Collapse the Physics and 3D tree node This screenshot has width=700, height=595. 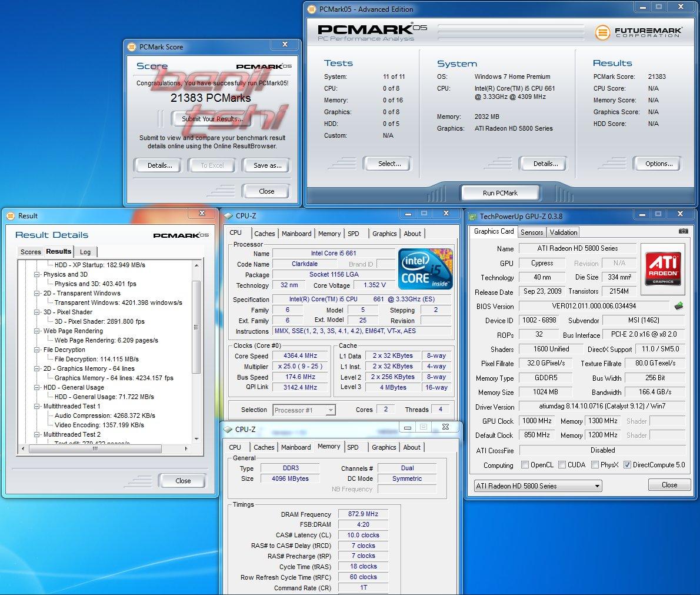[x=37, y=275]
